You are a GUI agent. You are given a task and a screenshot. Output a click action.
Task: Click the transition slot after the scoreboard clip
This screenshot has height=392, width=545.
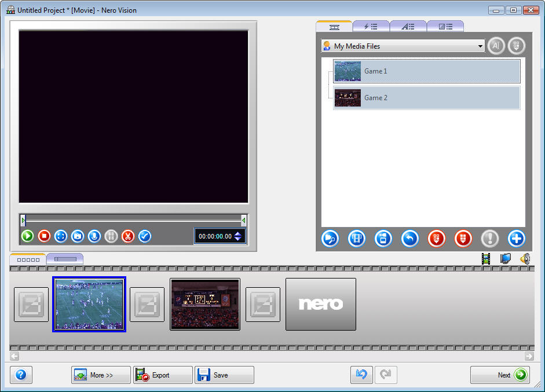point(263,305)
